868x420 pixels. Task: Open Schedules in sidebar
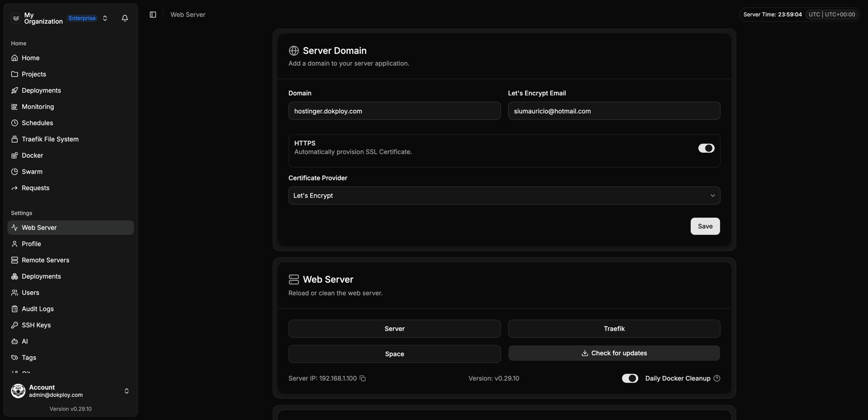click(71, 123)
